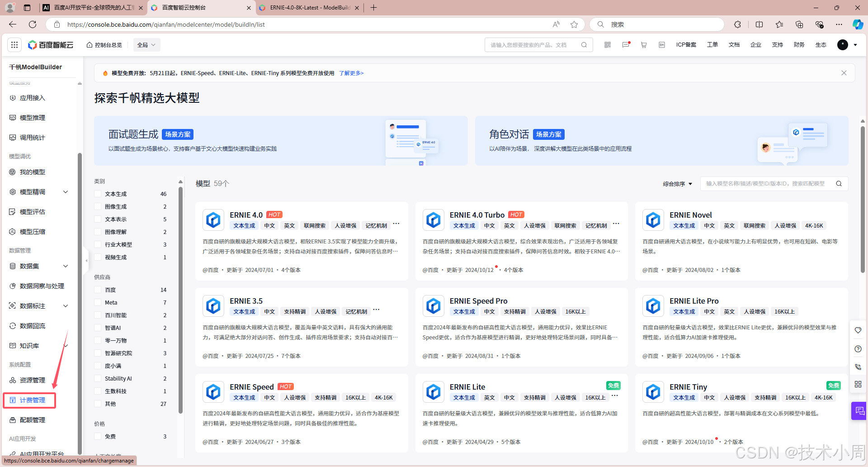
Task: Switch to the ERNIE-4.0-8K-Latest browser tab
Action: [309, 8]
